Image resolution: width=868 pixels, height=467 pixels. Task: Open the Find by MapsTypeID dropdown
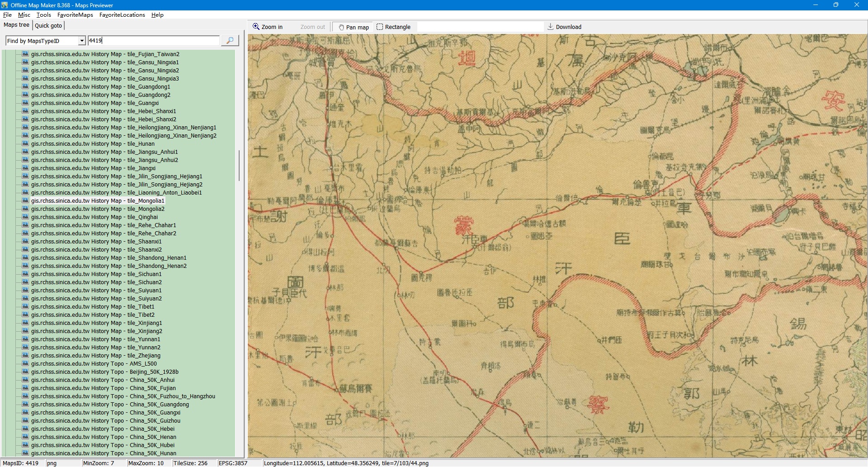tap(82, 41)
